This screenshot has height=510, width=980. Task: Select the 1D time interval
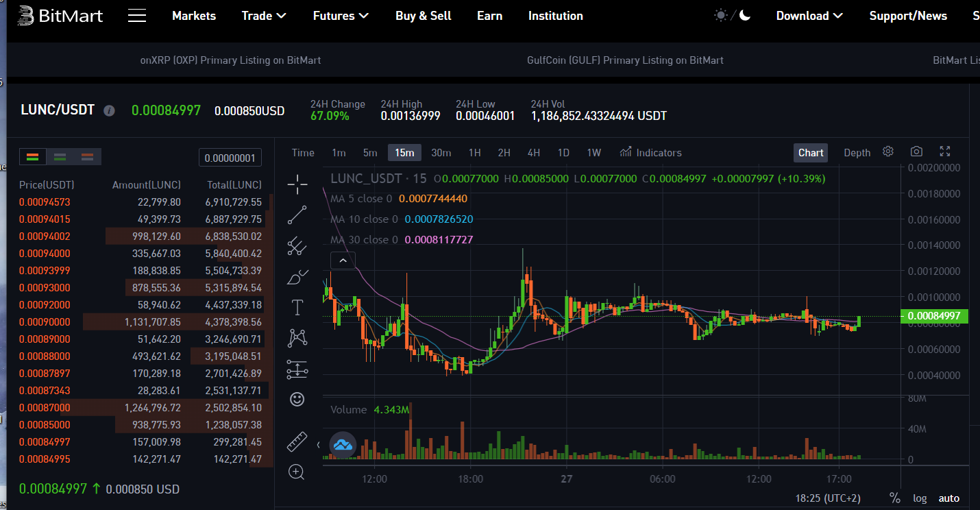(x=563, y=153)
